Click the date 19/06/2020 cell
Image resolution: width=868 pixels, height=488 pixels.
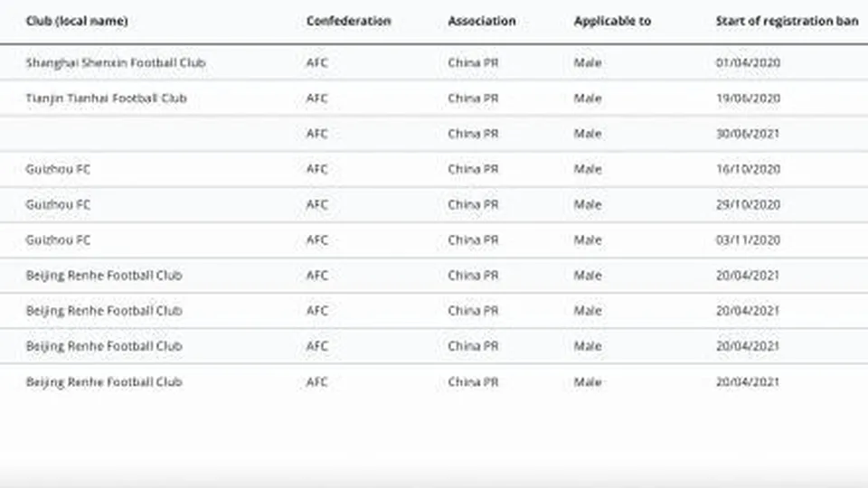pos(748,98)
